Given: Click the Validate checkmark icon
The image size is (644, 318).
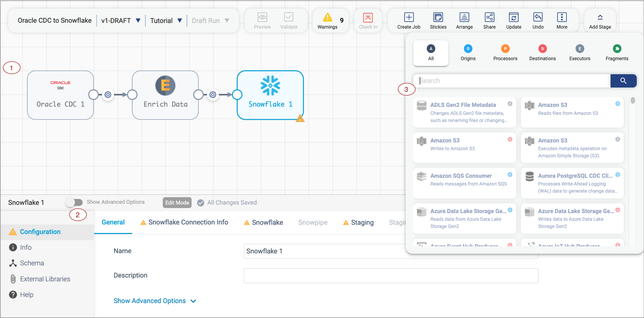Looking at the screenshot, I should (x=289, y=17).
